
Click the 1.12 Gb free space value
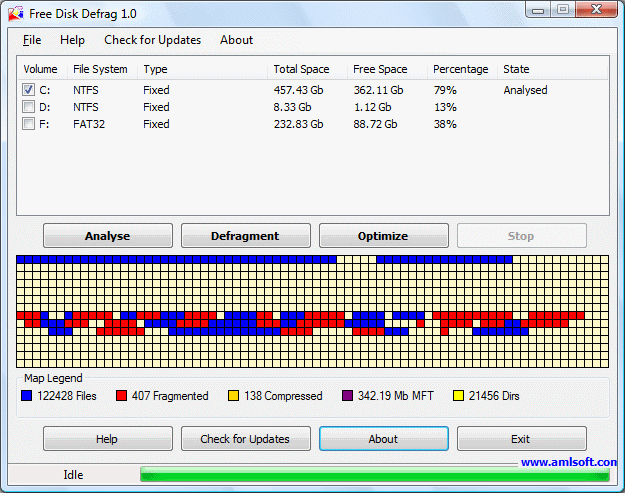(x=372, y=107)
